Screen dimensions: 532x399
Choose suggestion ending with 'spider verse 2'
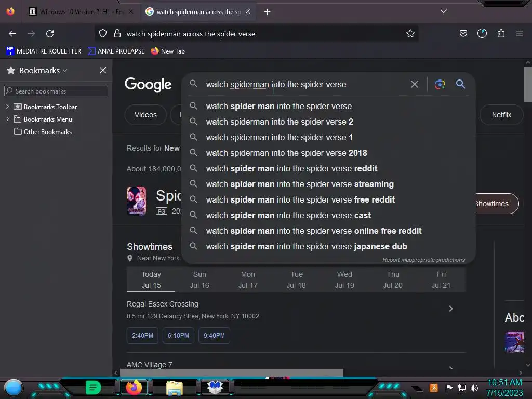328,122
